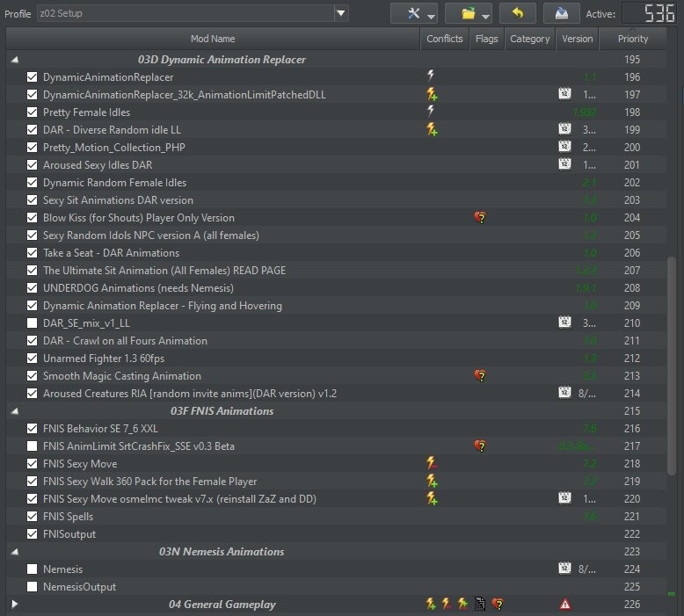
Task: Open the folder icon dropdown in toolbar
Action: pos(468,13)
